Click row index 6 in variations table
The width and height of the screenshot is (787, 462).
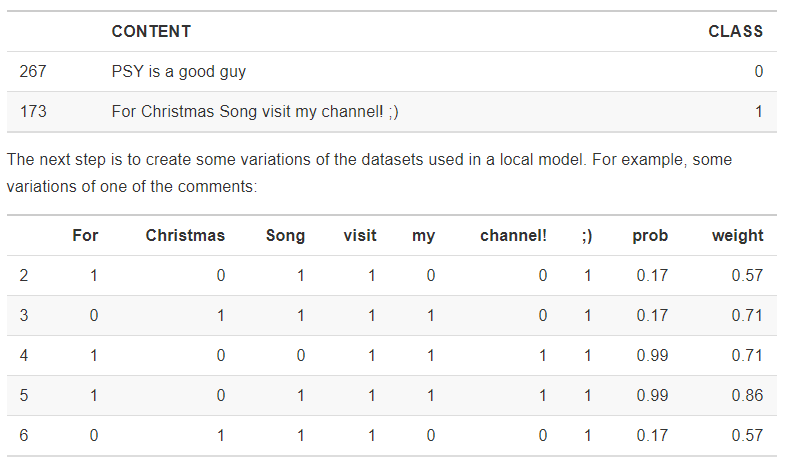pos(24,435)
